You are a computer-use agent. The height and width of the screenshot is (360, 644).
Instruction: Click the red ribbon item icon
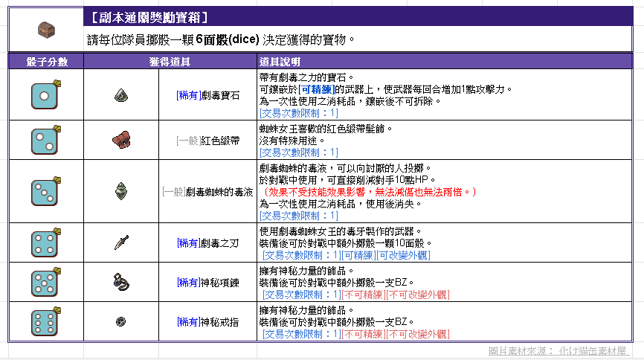click(121, 140)
